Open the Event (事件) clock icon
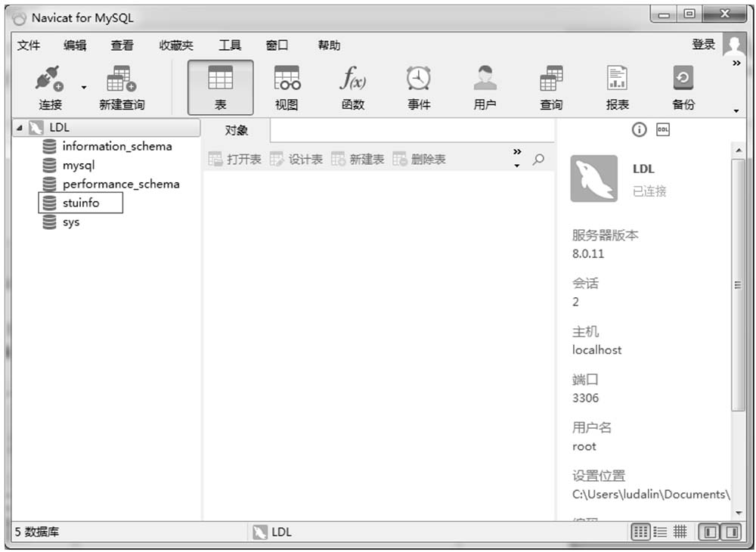The image size is (756, 552). pos(419,78)
